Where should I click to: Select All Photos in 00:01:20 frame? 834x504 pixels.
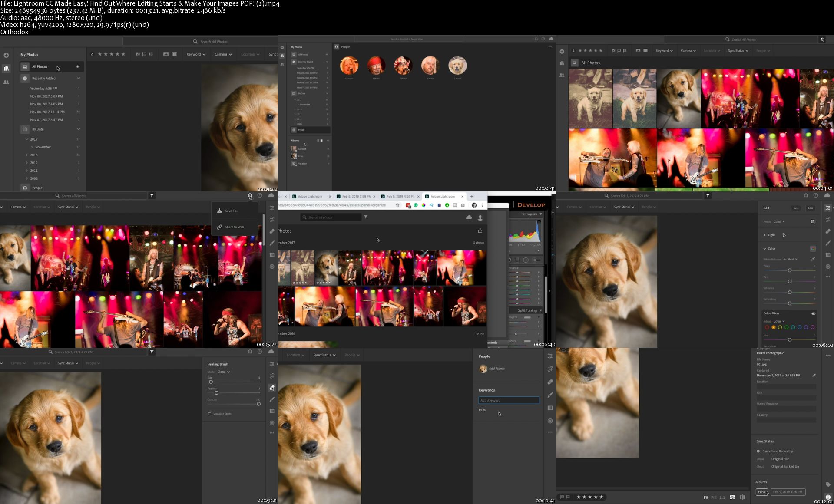coord(52,67)
